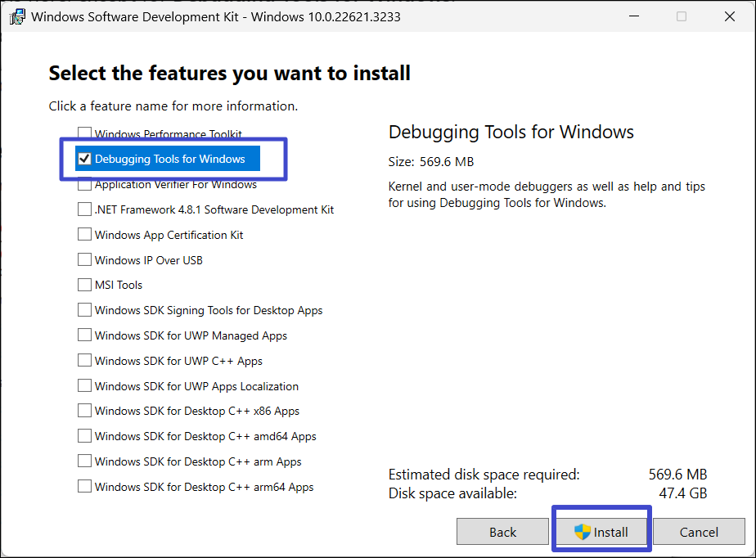Click the SDK installer icon in title bar
Image resolution: width=756 pixels, height=558 pixels.
[16, 16]
